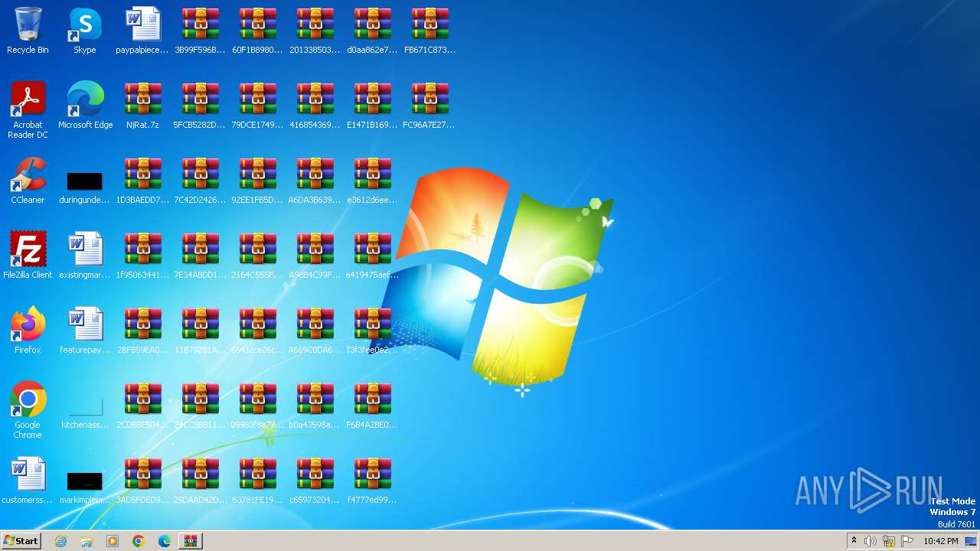Launch Edge from the taskbar
The image size is (980, 551).
165,541
